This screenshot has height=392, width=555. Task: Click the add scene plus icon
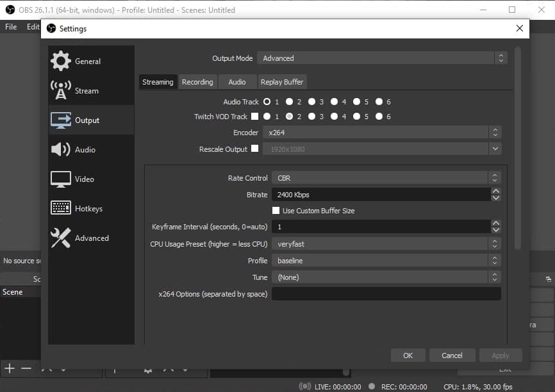(10, 368)
